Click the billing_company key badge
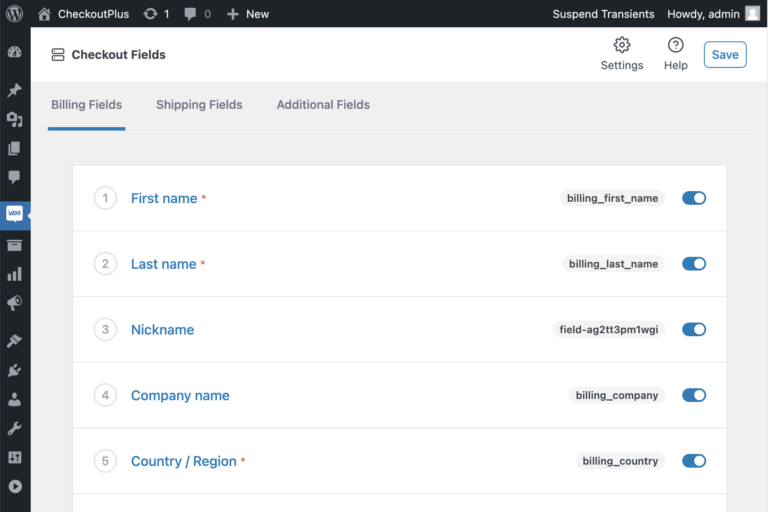This screenshot has width=768, height=512. [x=617, y=395]
